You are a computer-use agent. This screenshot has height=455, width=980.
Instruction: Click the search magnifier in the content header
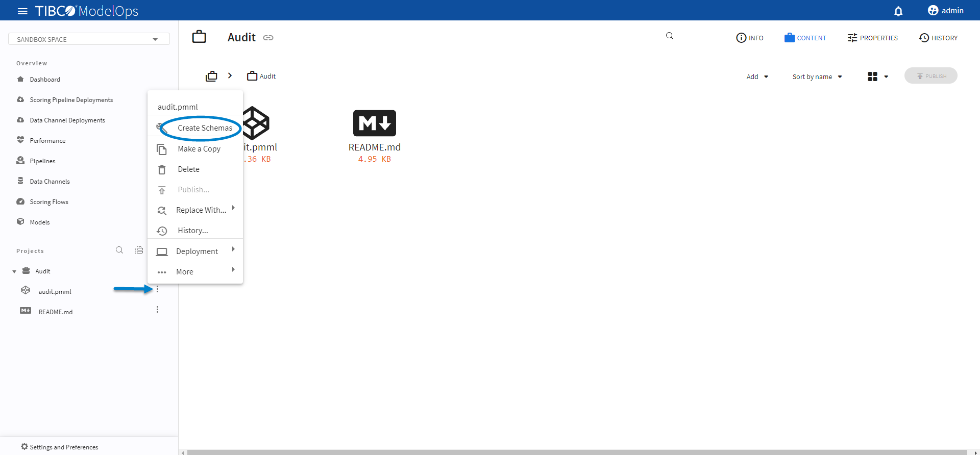[670, 36]
